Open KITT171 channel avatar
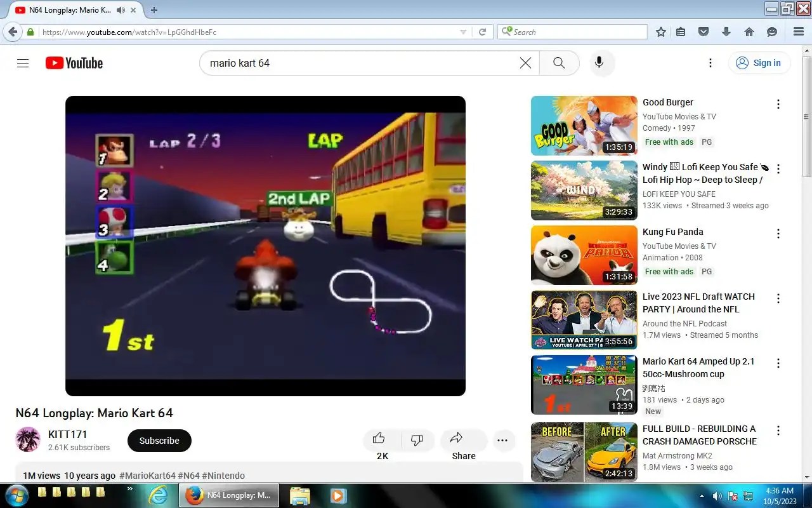812x508 pixels. coord(28,439)
